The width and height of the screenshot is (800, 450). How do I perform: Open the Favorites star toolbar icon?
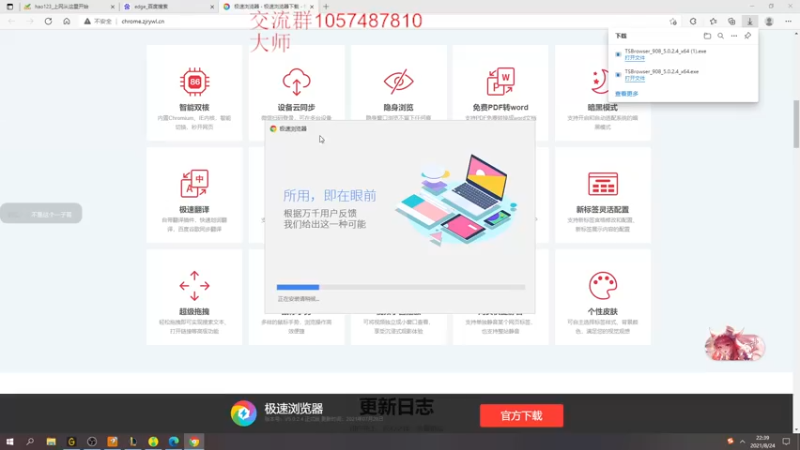coord(713,21)
